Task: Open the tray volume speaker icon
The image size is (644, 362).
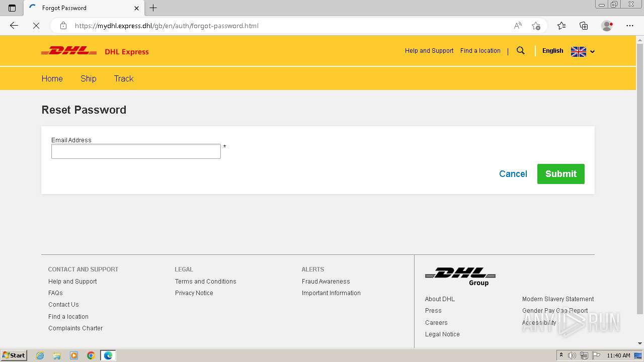Action: (572, 355)
